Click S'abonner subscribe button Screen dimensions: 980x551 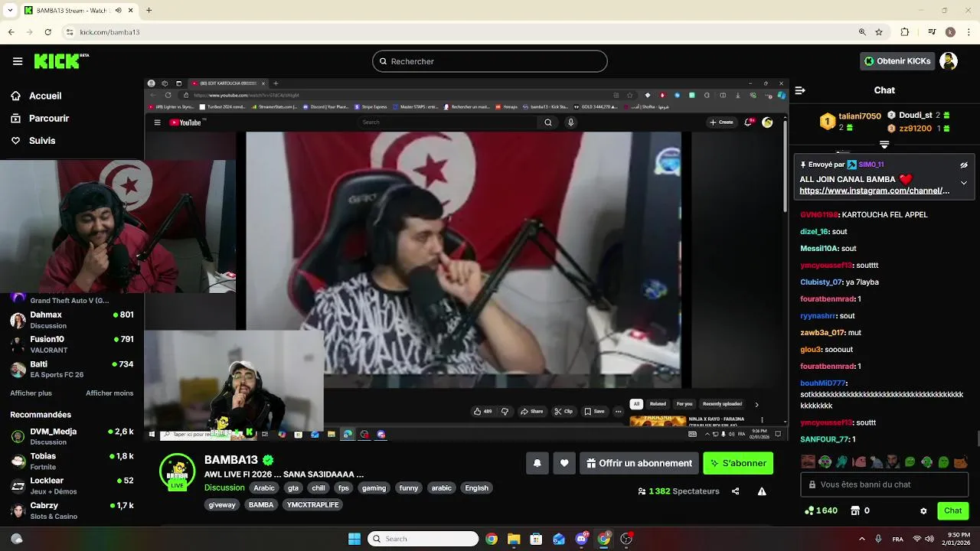739,463
